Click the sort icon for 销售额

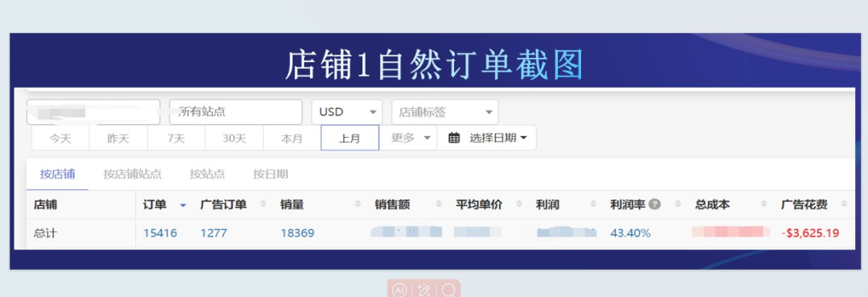pyautogui.click(x=439, y=204)
